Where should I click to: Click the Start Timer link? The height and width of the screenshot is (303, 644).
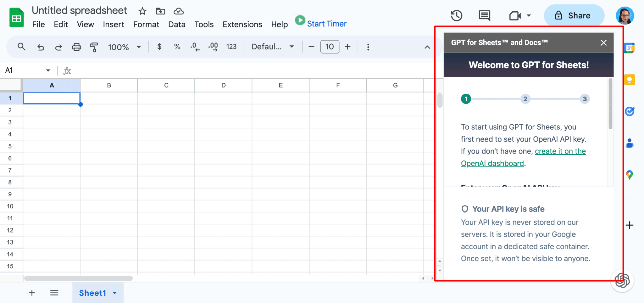(x=327, y=24)
